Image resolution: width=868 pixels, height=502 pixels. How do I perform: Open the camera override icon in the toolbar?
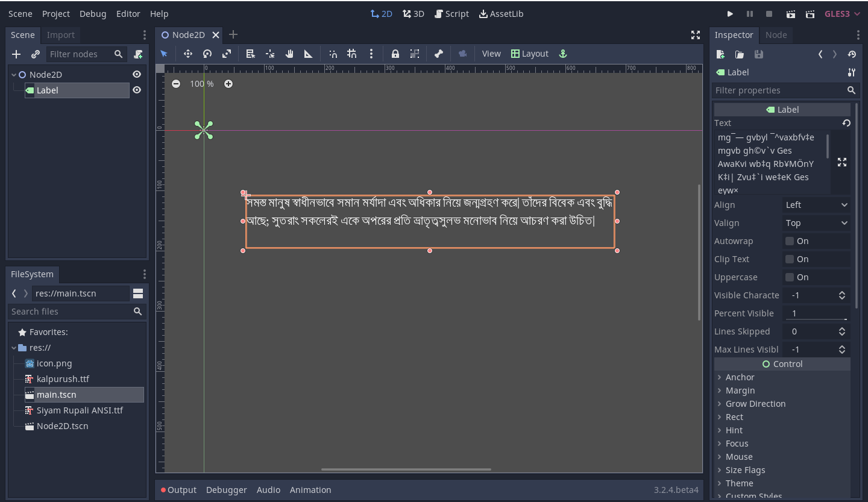click(462, 54)
